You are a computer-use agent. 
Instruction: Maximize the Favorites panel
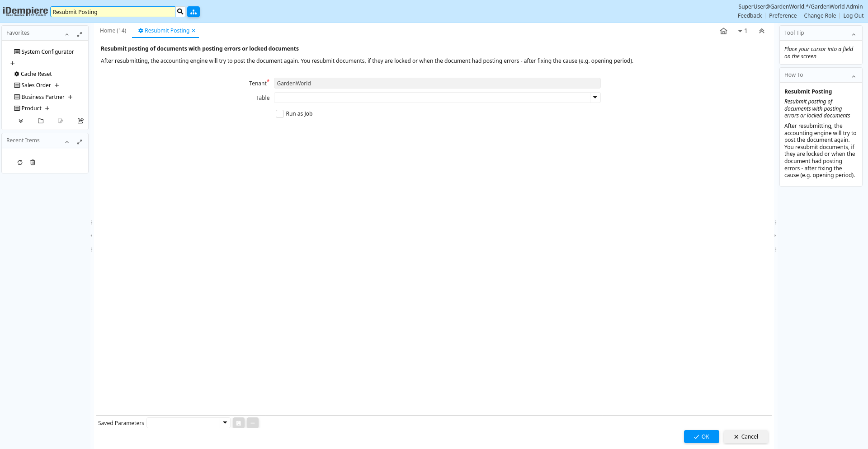click(80, 34)
